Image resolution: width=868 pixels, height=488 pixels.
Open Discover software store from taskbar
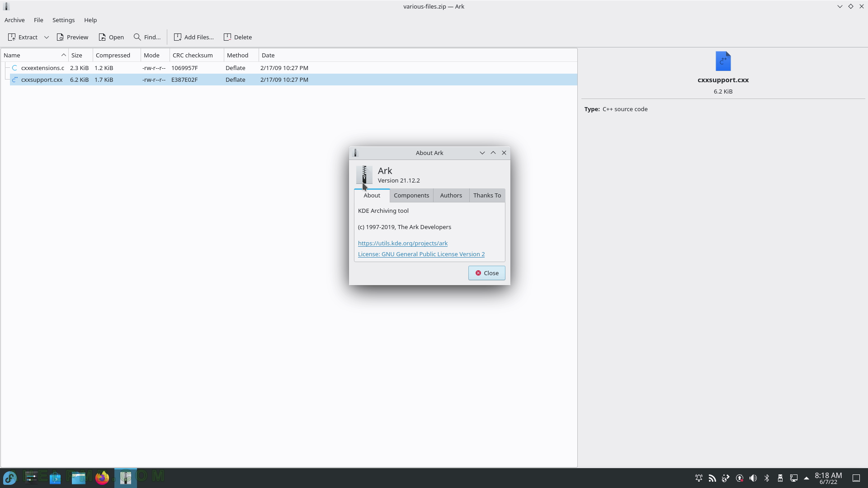point(55,478)
